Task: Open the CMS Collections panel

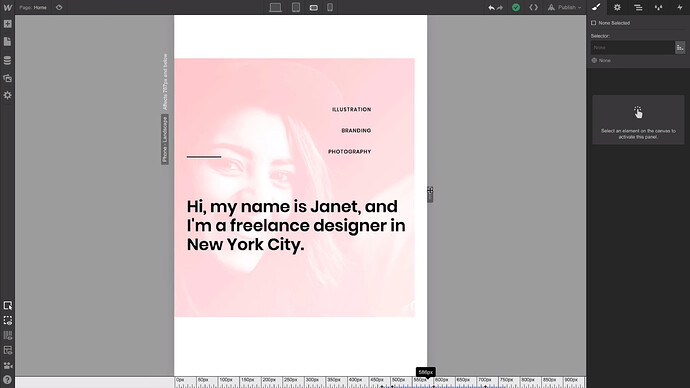Action: pyautogui.click(x=7, y=60)
